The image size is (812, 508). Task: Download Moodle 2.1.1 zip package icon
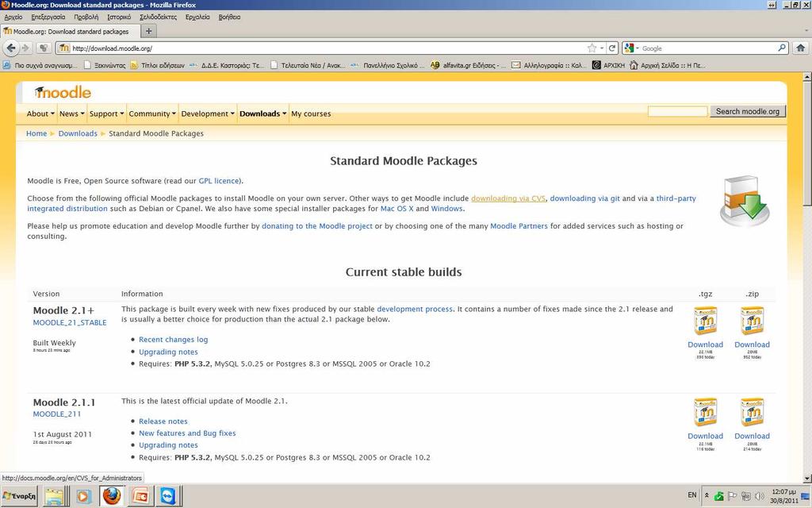pyautogui.click(x=752, y=413)
